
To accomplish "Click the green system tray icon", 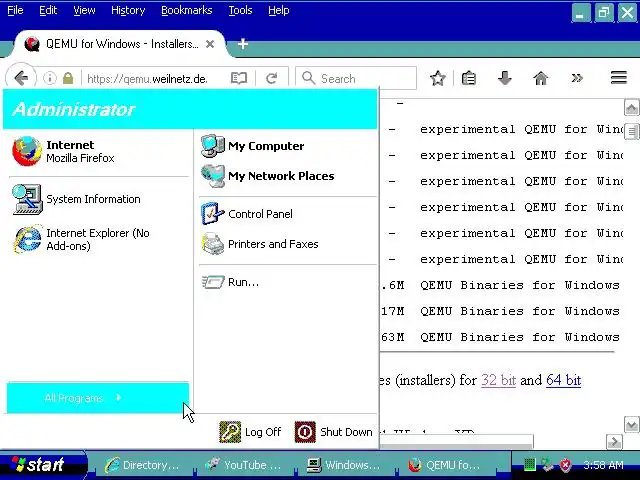I will (529, 464).
